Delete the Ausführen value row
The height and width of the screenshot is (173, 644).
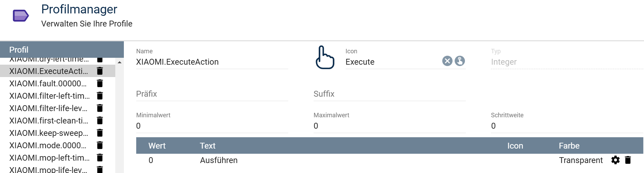coord(628,160)
